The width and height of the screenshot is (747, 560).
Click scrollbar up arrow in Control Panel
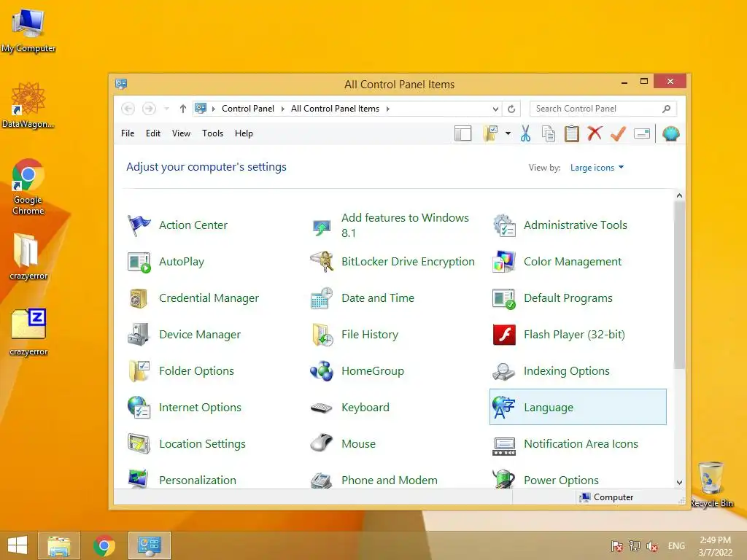(x=679, y=195)
